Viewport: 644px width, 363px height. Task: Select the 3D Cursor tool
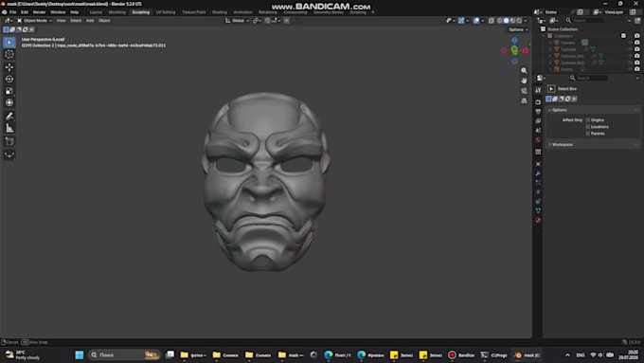pos(9,54)
